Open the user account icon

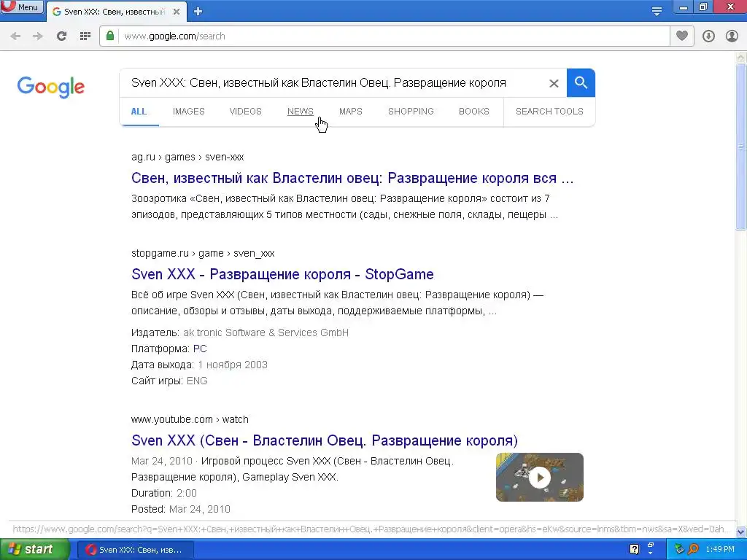pyautogui.click(x=732, y=36)
